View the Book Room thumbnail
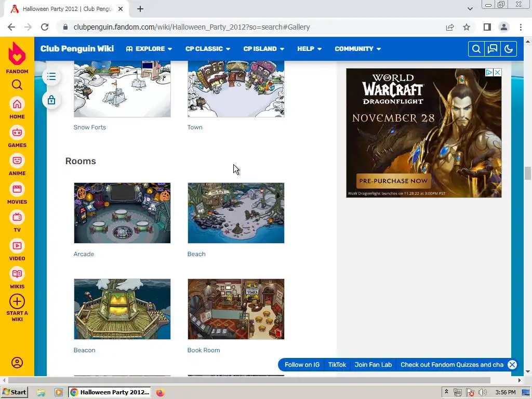532x399 pixels. click(x=236, y=309)
